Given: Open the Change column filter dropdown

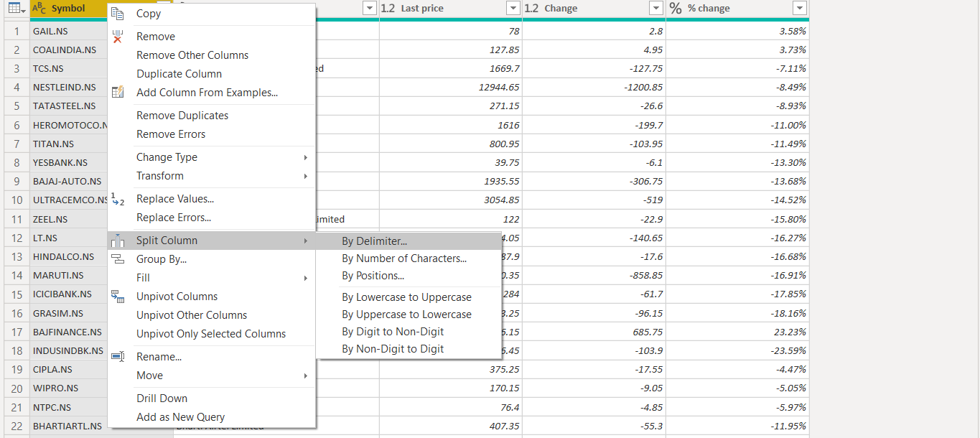Looking at the screenshot, I should (x=655, y=9).
